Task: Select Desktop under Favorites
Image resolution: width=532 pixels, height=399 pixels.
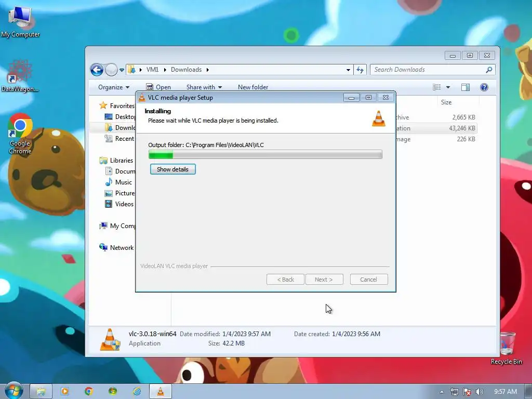Action: [x=120, y=117]
